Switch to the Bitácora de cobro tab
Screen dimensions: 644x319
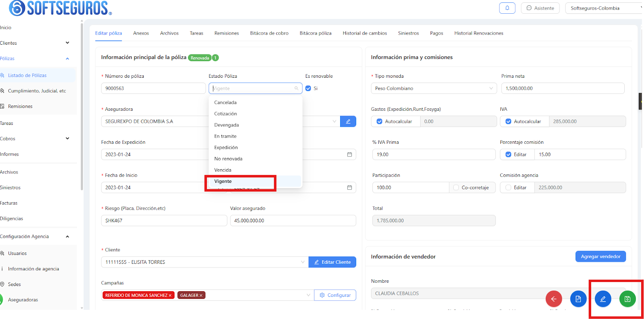[269, 33]
